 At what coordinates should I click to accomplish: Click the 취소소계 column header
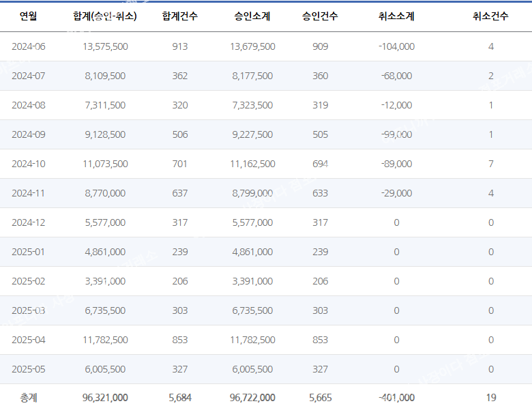(396, 16)
